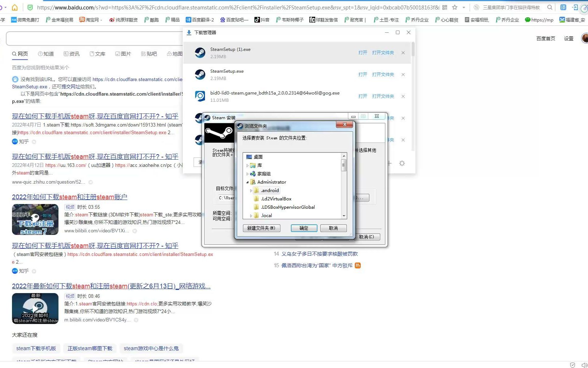Click Steam icon of SteamSetup (1).exe
The height and width of the screenshot is (368, 588).
(200, 53)
